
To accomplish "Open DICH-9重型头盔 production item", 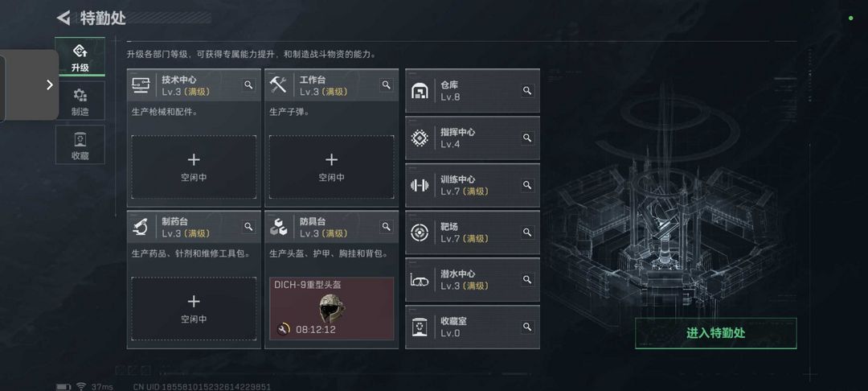I will click(x=332, y=308).
